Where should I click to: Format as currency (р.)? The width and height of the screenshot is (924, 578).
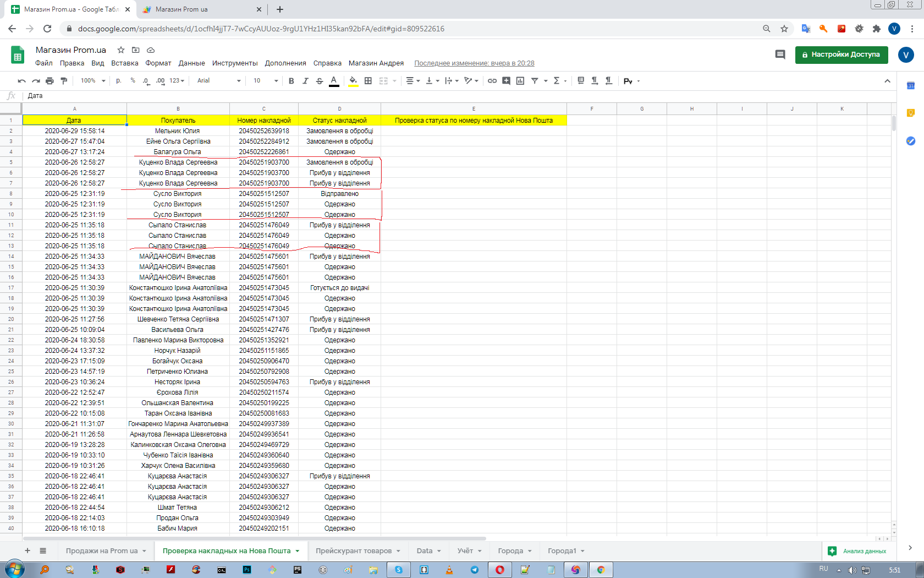(x=119, y=81)
